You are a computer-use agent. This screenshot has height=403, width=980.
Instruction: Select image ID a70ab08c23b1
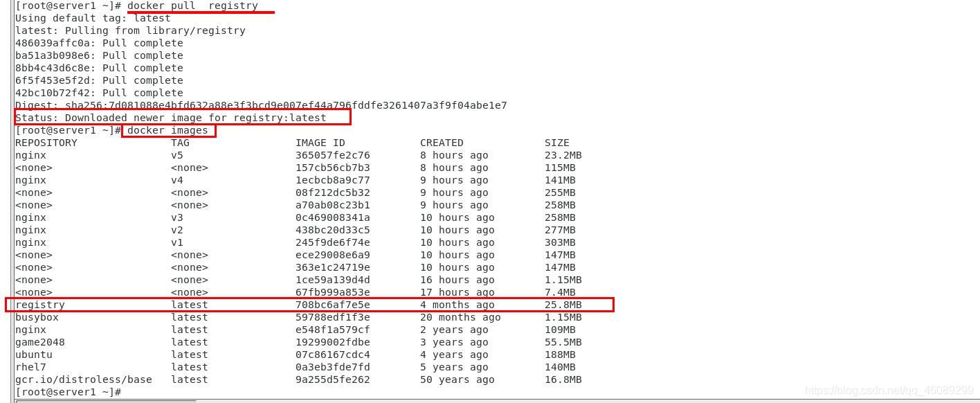click(333, 205)
